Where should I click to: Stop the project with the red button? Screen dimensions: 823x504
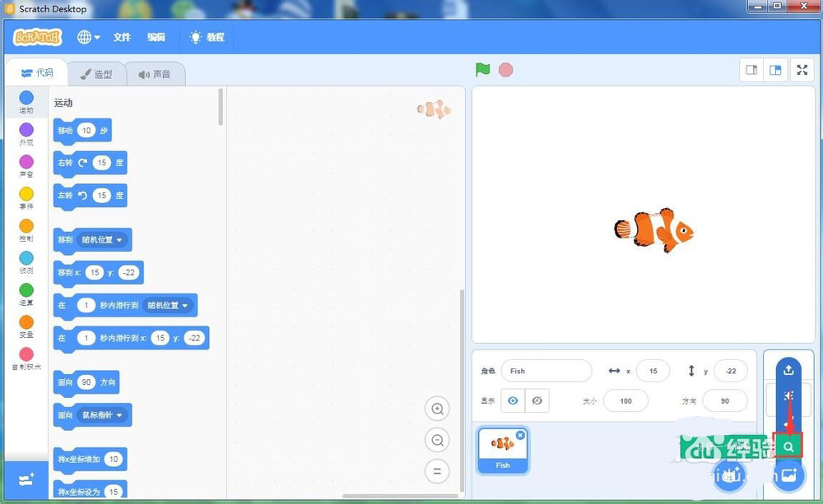click(x=505, y=70)
